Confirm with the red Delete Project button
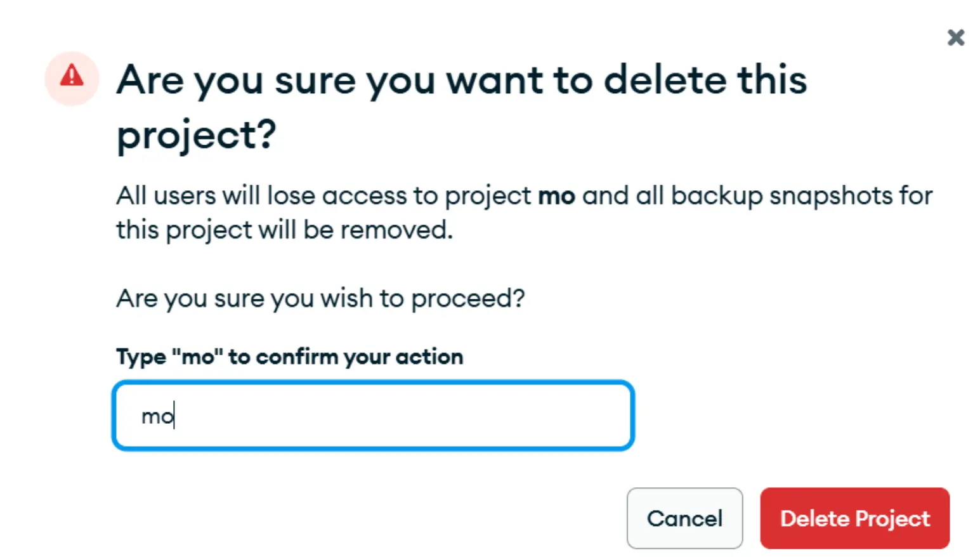This screenshot has height=557, width=980. pyautogui.click(x=854, y=518)
